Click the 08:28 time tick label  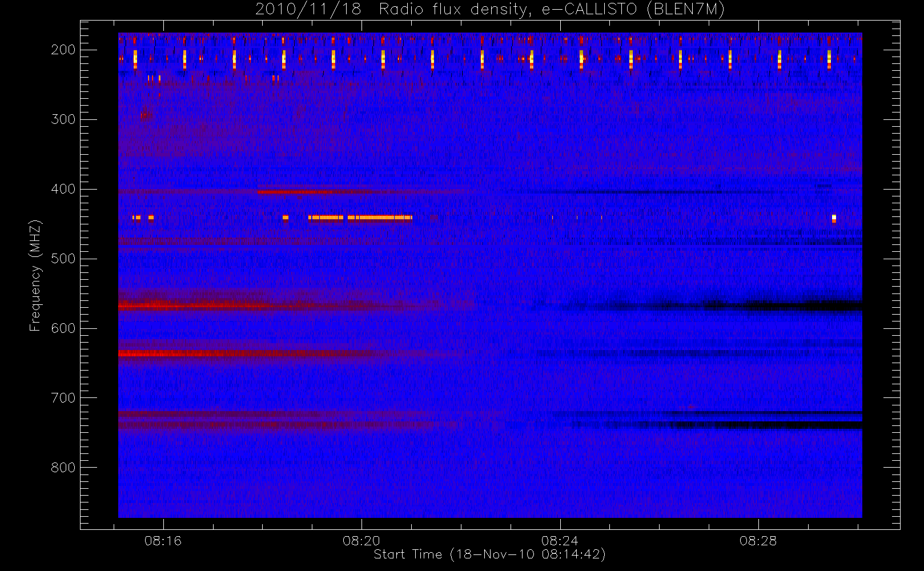coord(758,541)
